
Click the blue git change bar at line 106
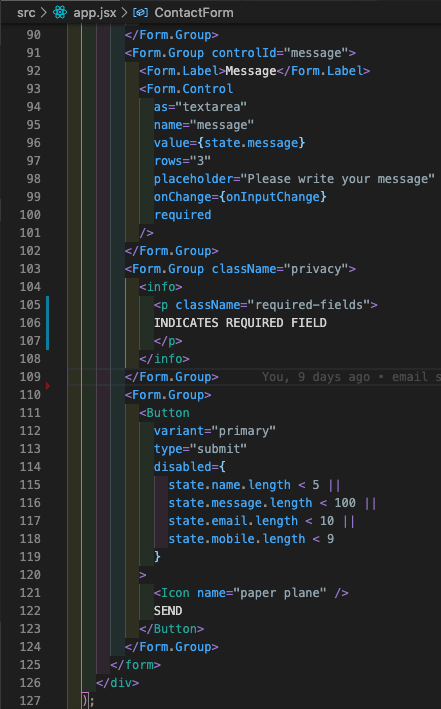coord(47,323)
